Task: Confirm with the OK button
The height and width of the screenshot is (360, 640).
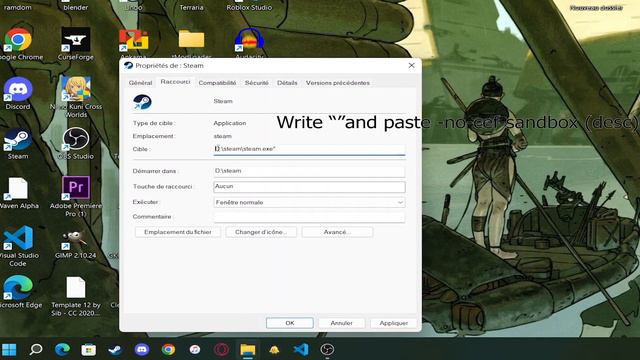Action: [290, 323]
